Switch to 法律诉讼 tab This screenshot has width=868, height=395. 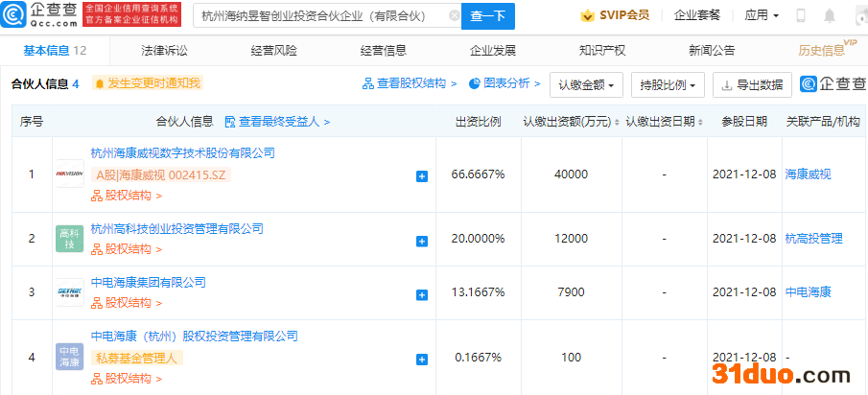[x=164, y=51]
